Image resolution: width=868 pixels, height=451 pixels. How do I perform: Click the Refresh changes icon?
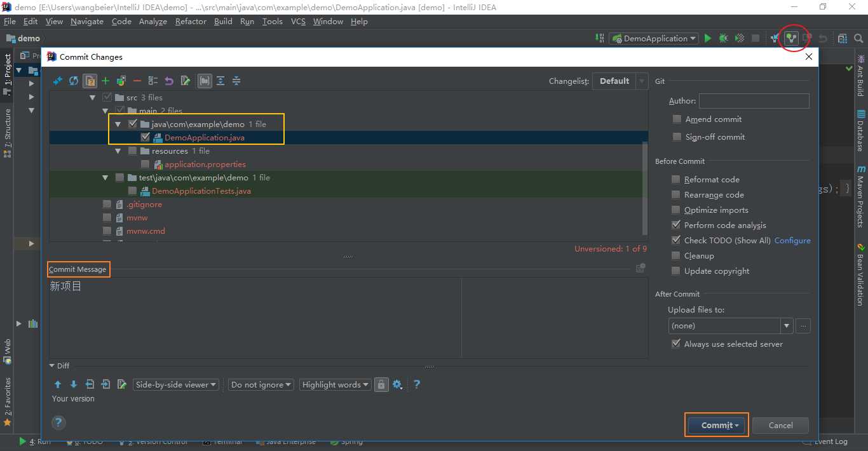[x=74, y=81]
